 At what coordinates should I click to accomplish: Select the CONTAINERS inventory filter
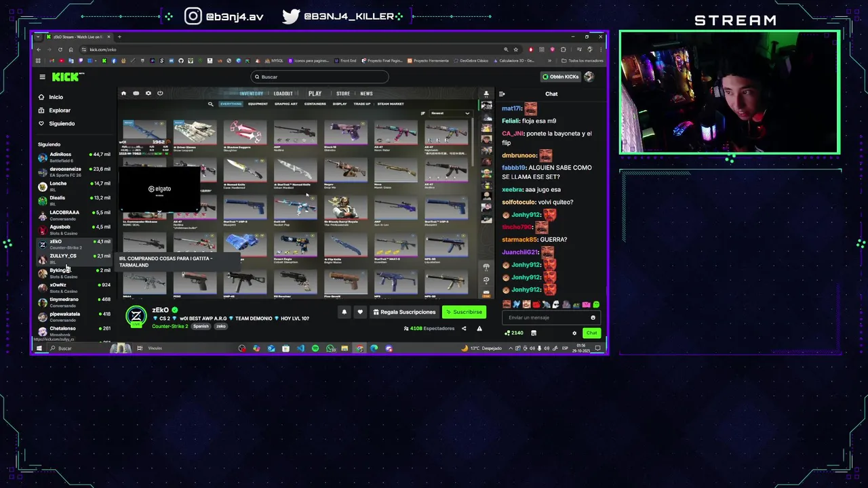[x=315, y=104]
